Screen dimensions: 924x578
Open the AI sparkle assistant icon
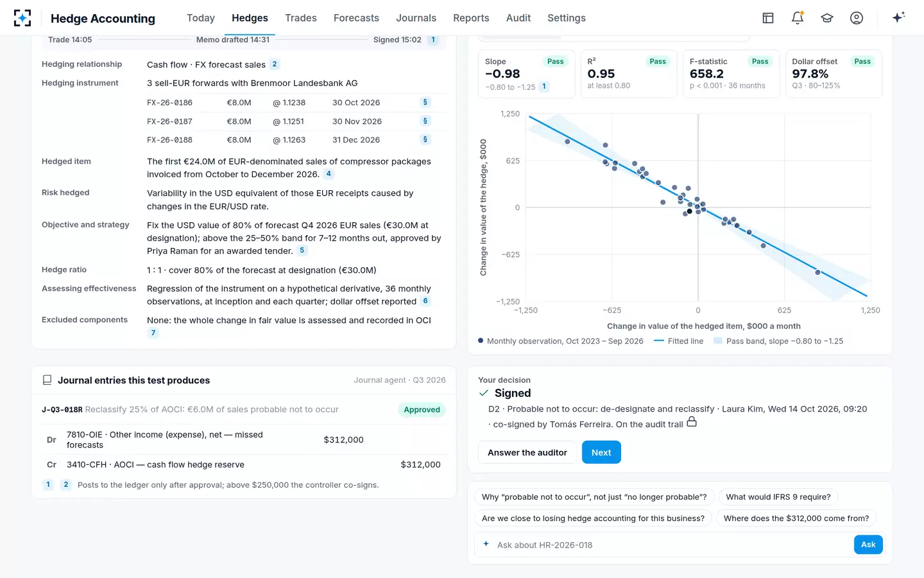click(x=898, y=17)
